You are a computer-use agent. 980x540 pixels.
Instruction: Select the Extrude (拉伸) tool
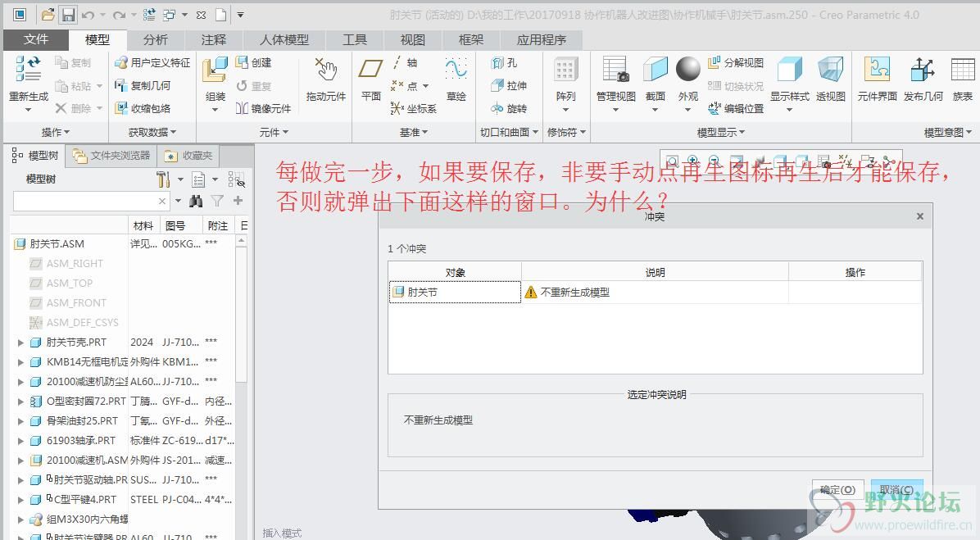click(509, 85)
